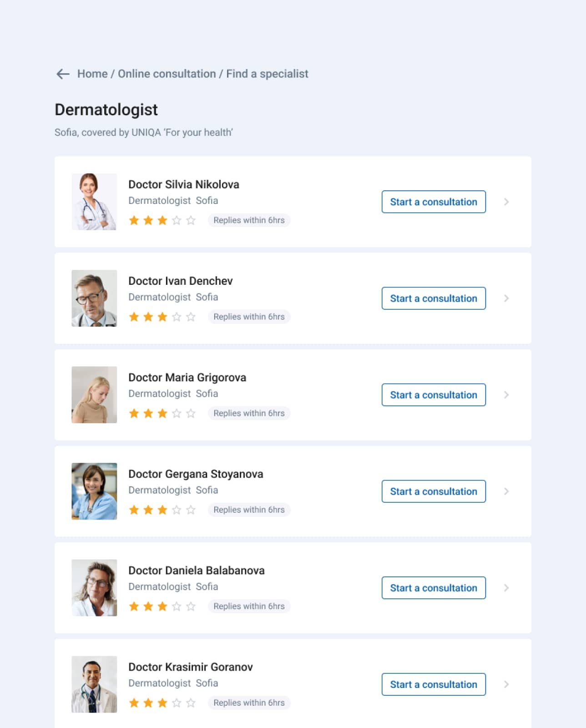Go to Online consultation breadcrumb
This screenshot has width=586, height=728.
[x=167, y=74]
